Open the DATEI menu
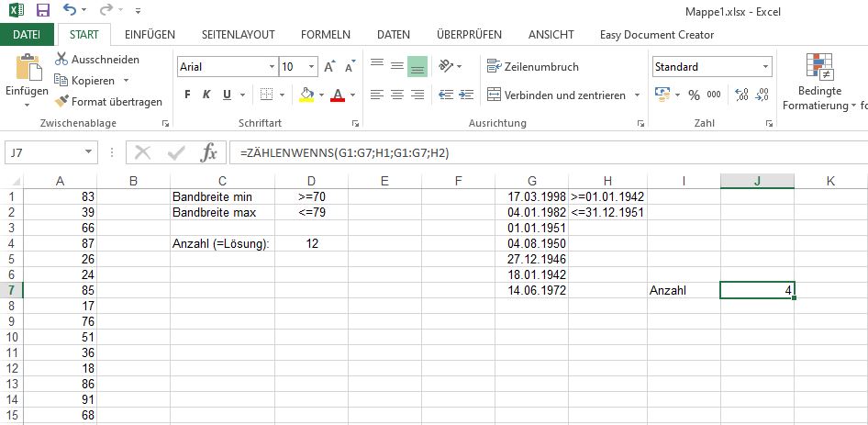 point(27,35)
